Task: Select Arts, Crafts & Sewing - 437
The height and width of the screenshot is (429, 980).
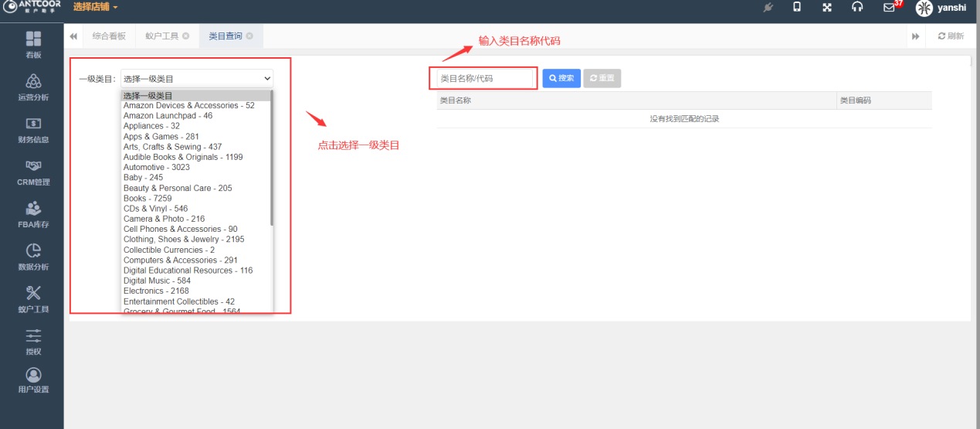Action: pyautogui.click(x=195, y=147)
